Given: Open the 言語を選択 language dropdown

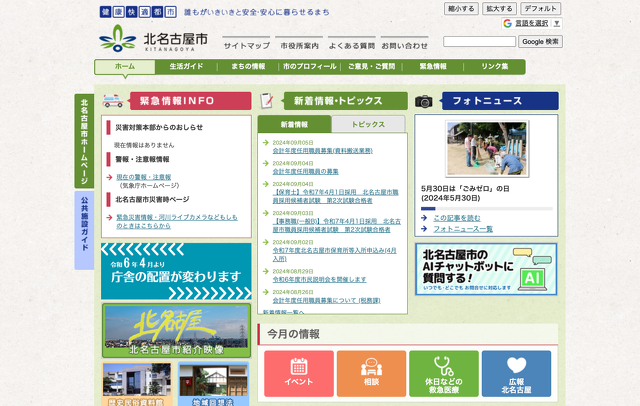Looking at the screenshot, I should coord(531,23).
